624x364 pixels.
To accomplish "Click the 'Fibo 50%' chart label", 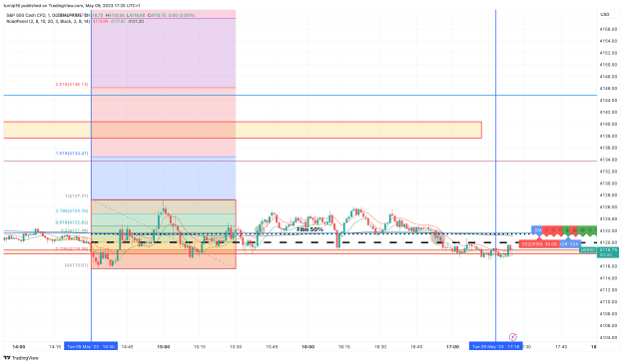I will (311, 229).
